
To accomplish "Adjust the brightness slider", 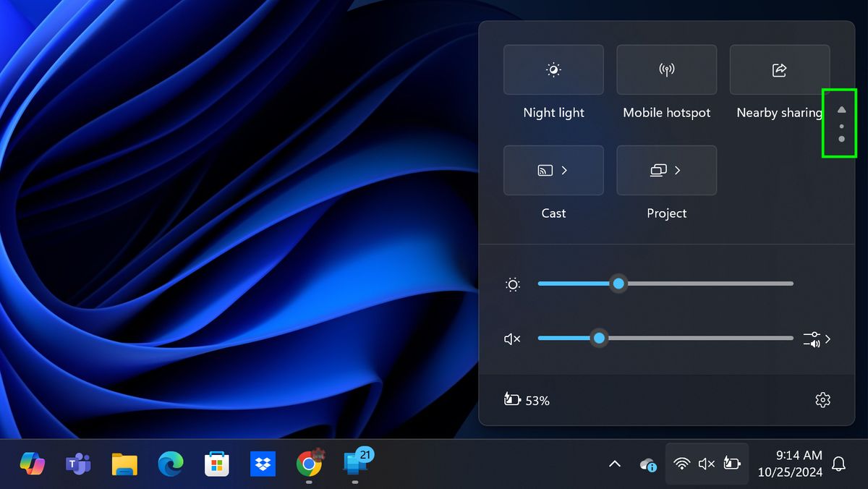I will pos(618,283).
